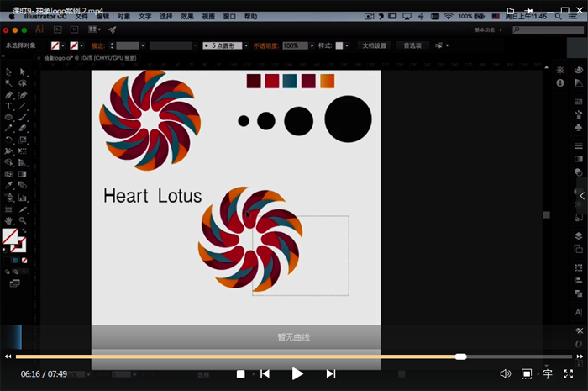This screenshot has width=588, height=391.
Task: Mute the video with the speaker icon
Action: click(x=505, y=373)
